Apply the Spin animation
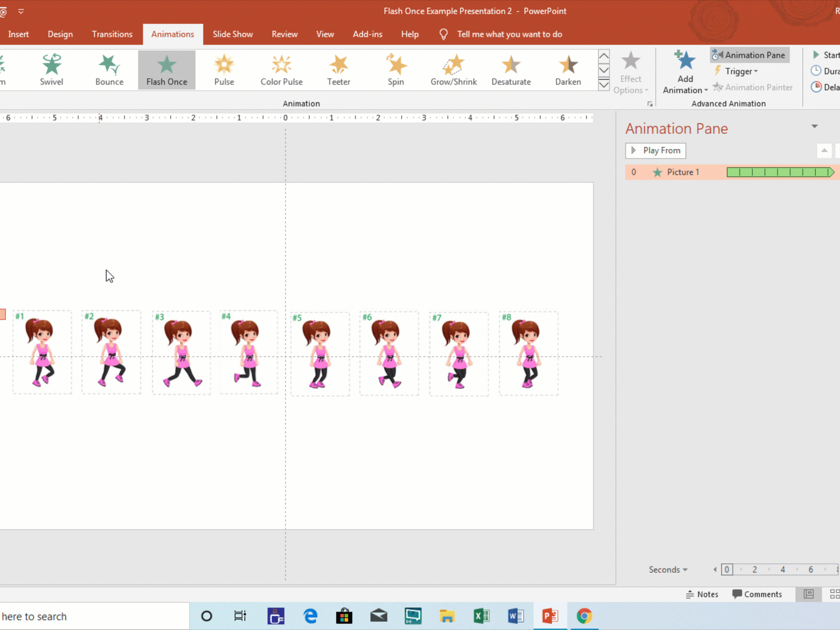 point(396,69)
